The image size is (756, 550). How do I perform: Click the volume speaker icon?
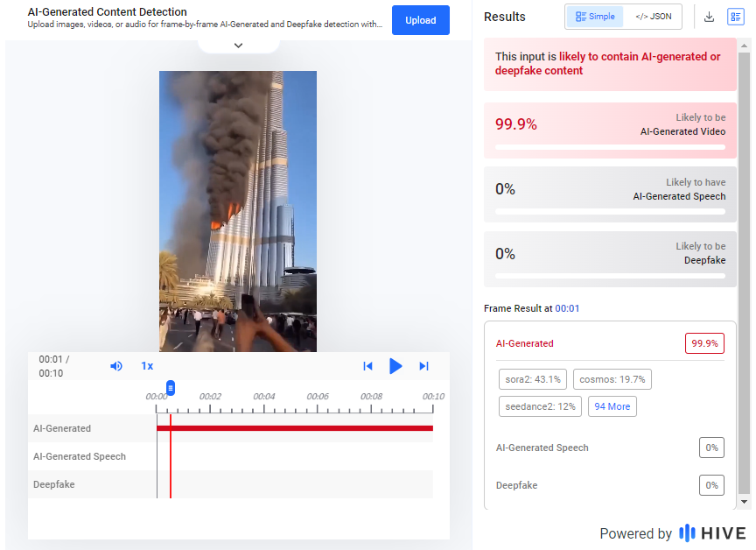116,366
